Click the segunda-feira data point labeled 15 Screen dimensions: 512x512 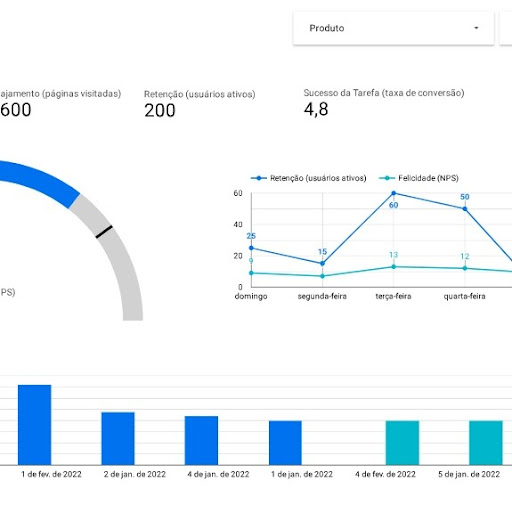click(322, 263)
